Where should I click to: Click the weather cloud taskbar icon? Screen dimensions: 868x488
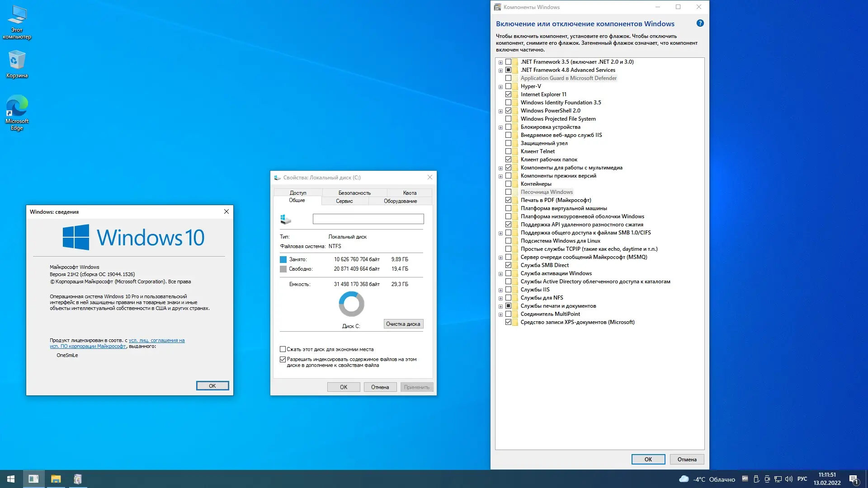(684, 479)
